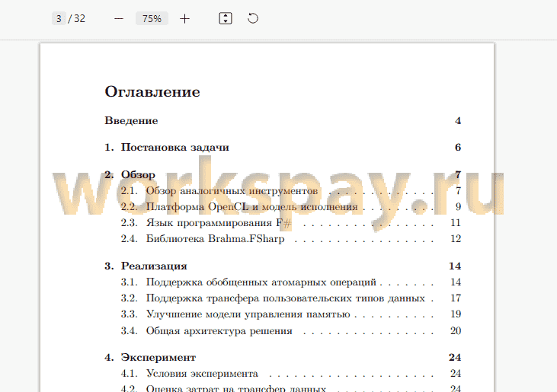The height and width of the screenshot is (392, 557).
Task: Click the zoom out minus icon
Action: [x=119, y=18]
